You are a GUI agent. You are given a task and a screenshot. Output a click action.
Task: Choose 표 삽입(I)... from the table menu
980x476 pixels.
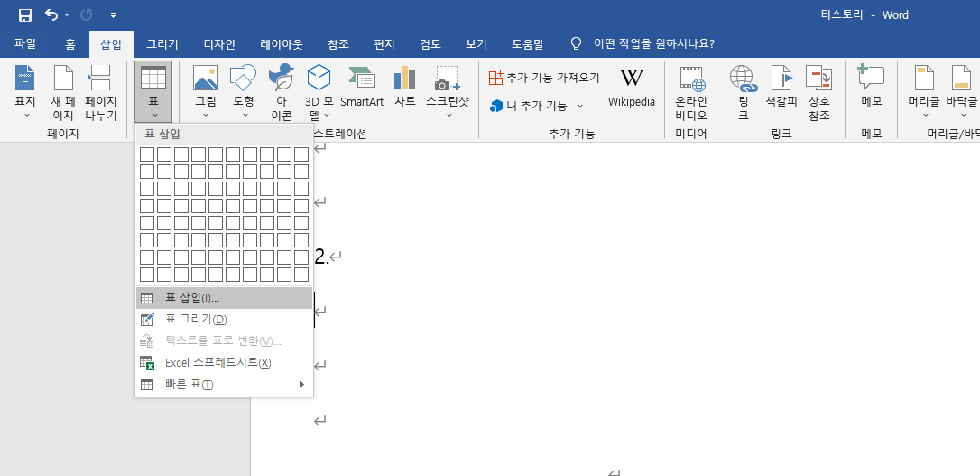224,298
